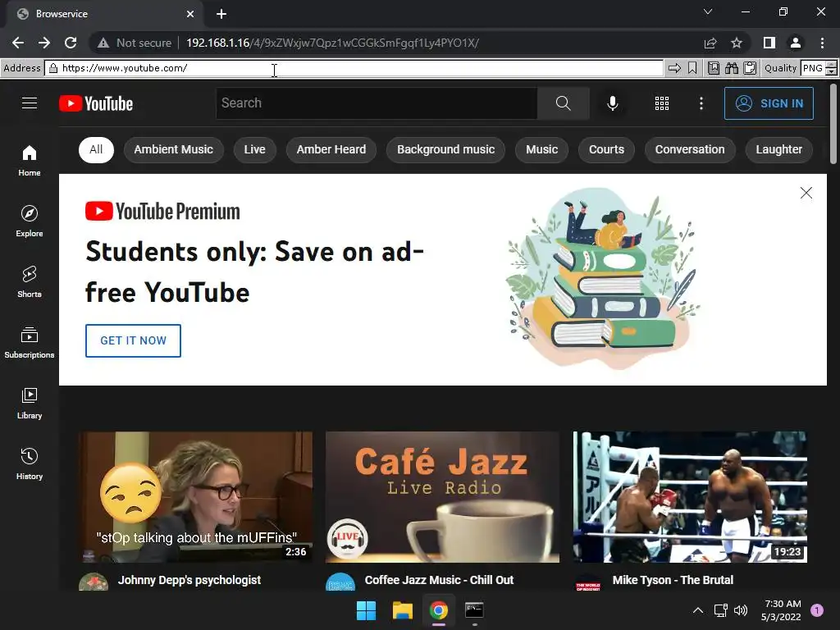Dismiss the YouTube Premium banner
This screenshot has width=840, height=630.
pos(806,193)
